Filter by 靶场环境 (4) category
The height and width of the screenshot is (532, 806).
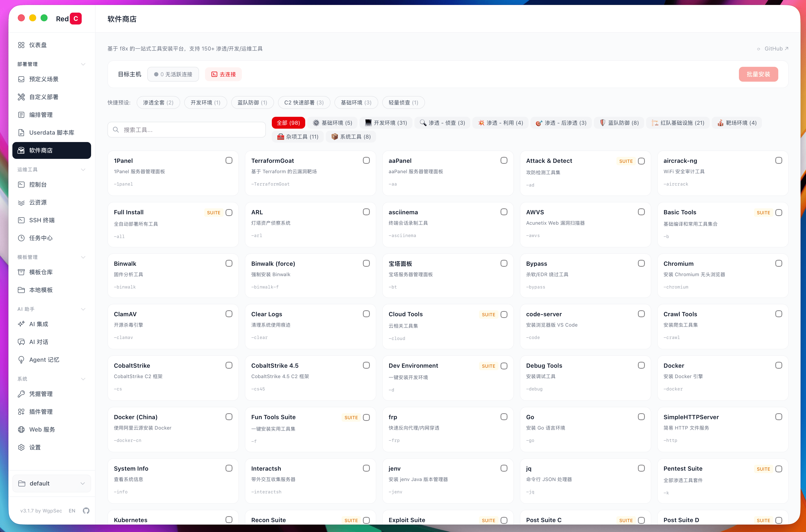coord(737,123)
